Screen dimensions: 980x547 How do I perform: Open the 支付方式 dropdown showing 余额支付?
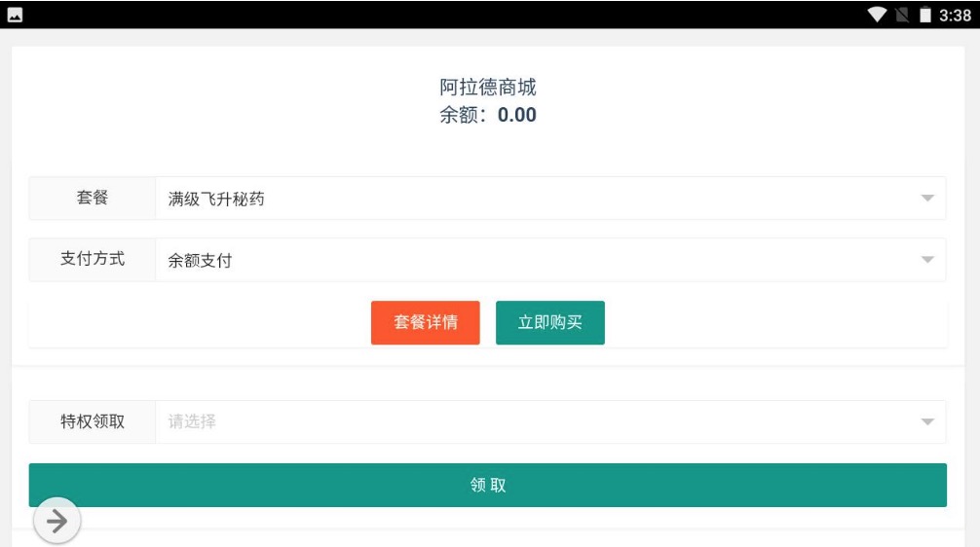click(550, 260)
